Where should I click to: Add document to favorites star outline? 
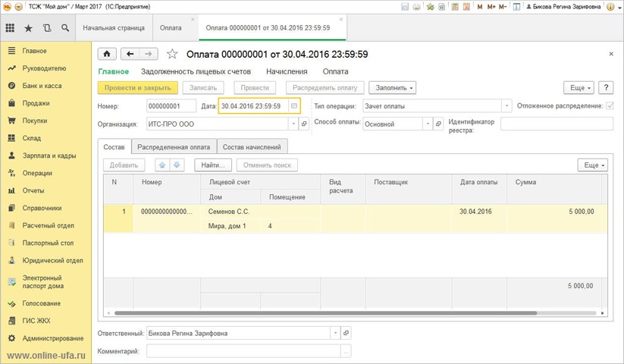pos(172,54)
